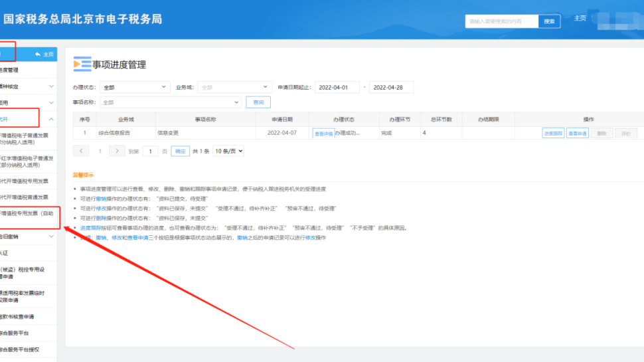
Task: Click the 主页 link in top header
Action: (x=580, y=19)
